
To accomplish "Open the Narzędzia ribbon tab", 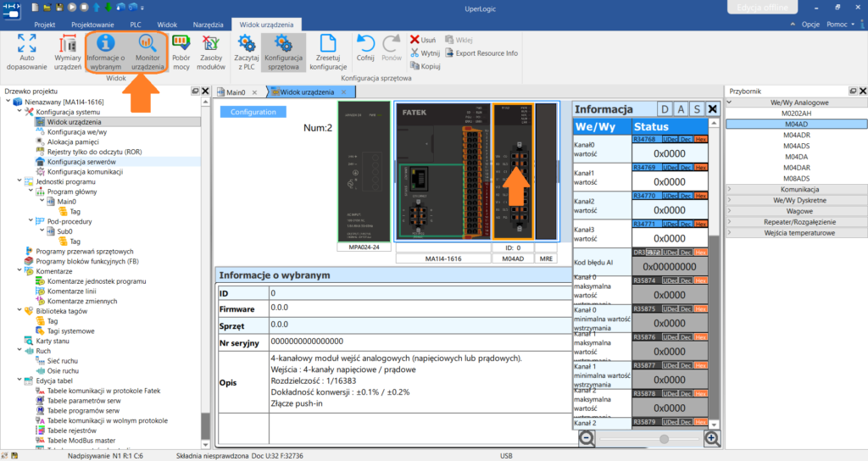I will coord(209,25).
